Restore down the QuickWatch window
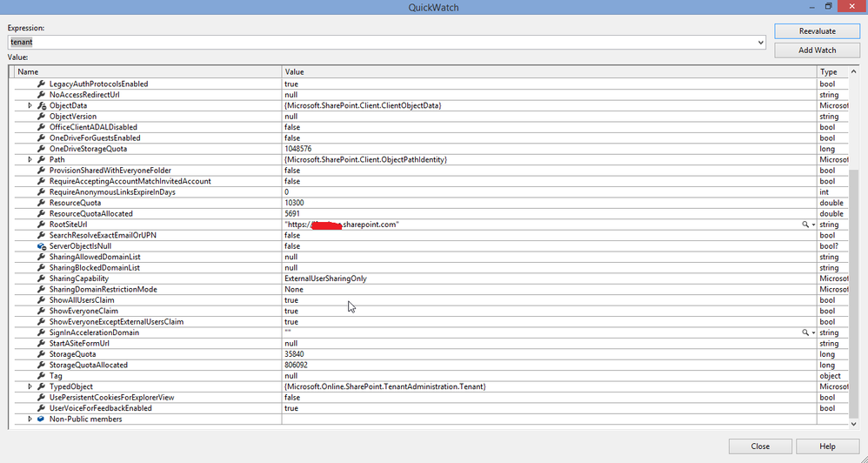 829,6
